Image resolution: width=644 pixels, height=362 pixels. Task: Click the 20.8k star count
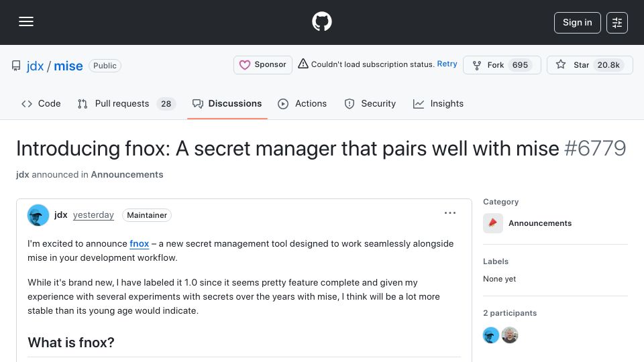pyautogui.click(x=608, y=65)
